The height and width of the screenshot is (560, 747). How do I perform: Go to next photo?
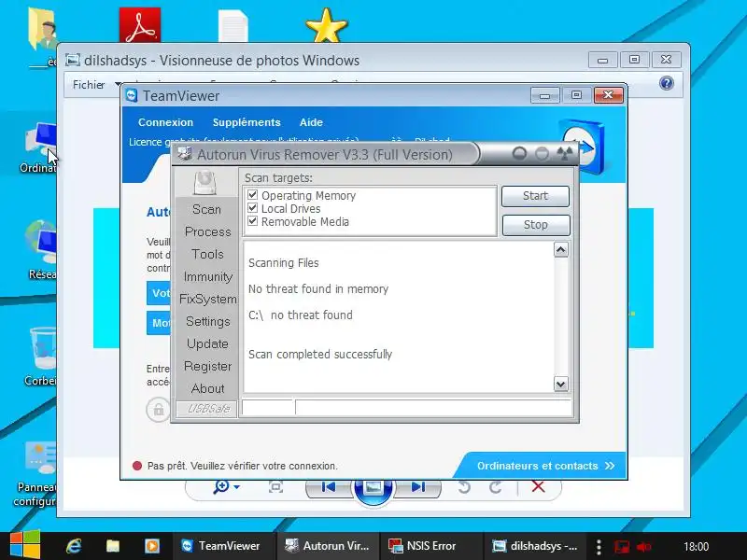tap(417, 486)
